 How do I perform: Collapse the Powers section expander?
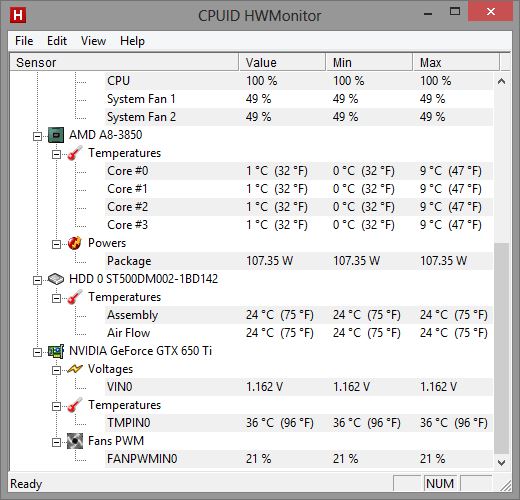(56, 244)
